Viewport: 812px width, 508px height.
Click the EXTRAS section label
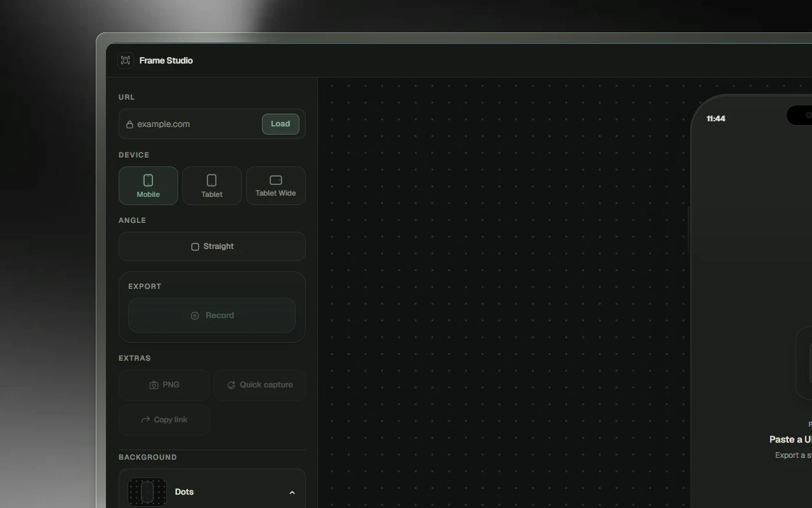click(134, 358)
